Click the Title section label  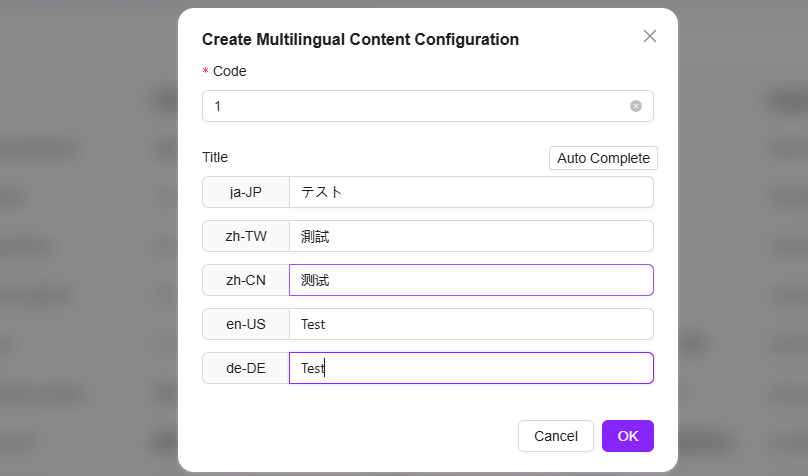click(x=215, y=157)
